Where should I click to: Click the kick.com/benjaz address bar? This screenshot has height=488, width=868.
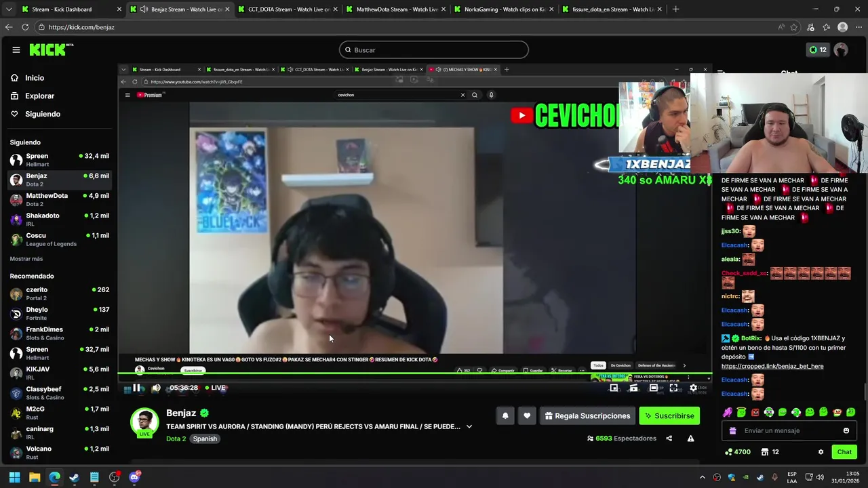click(407, 27)
